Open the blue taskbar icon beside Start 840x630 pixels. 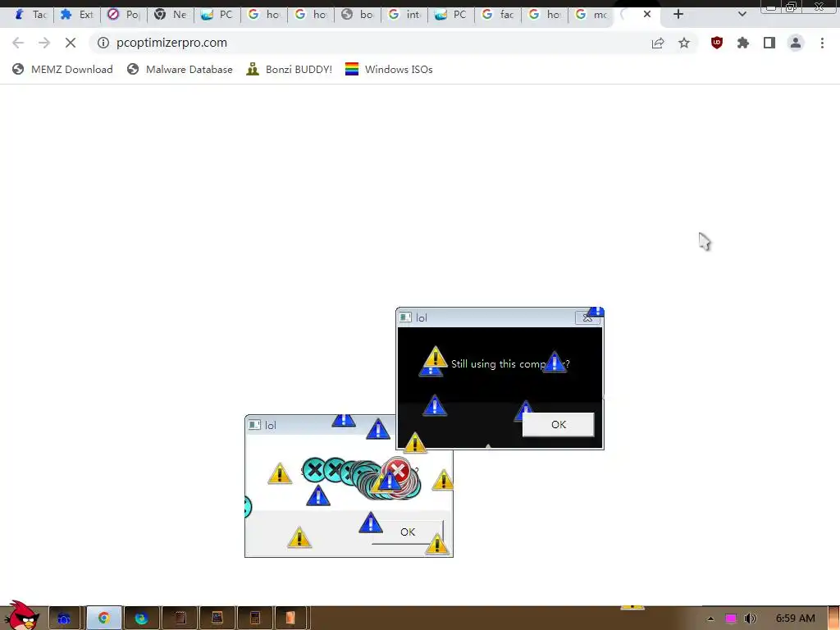(x=64, y=619)
